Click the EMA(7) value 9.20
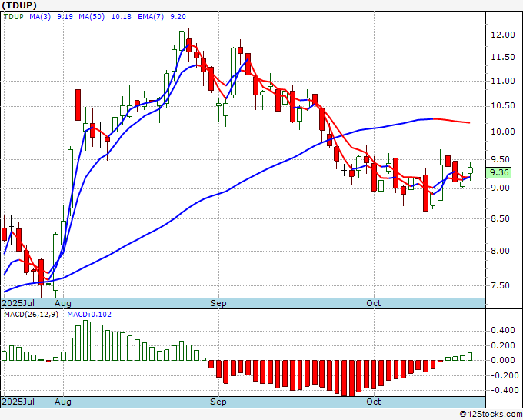The image size is (523, 420). pyautogui.click(x=178, y=17)
